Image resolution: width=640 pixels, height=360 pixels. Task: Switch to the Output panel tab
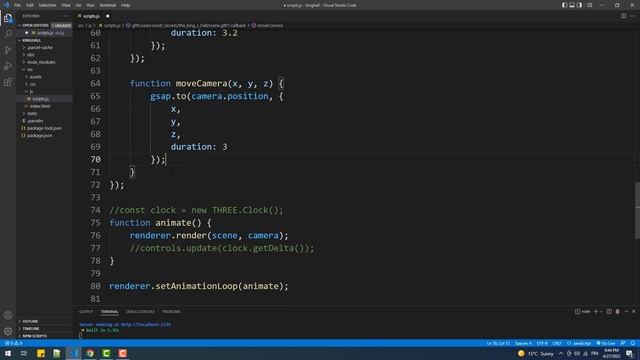coord(86,311)
